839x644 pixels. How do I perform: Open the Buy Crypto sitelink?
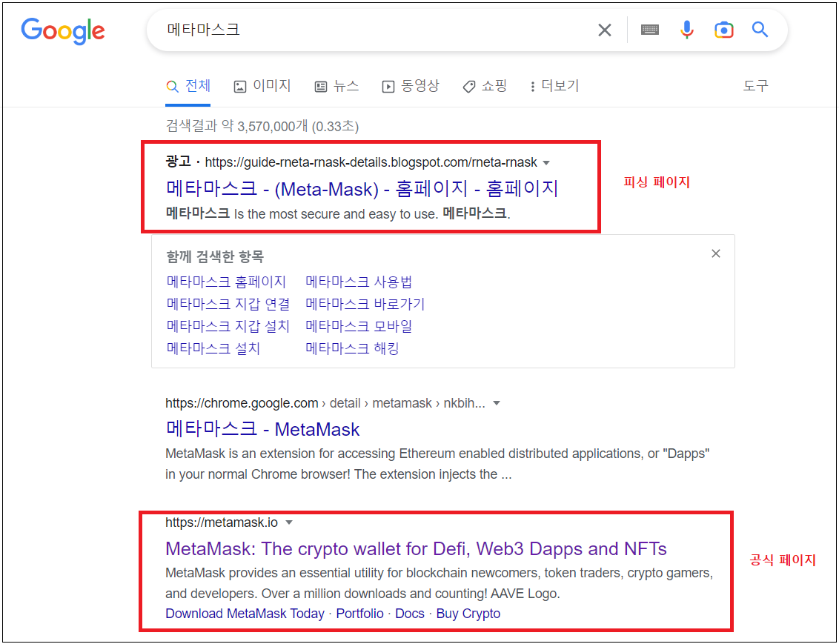tap(468, 614)
